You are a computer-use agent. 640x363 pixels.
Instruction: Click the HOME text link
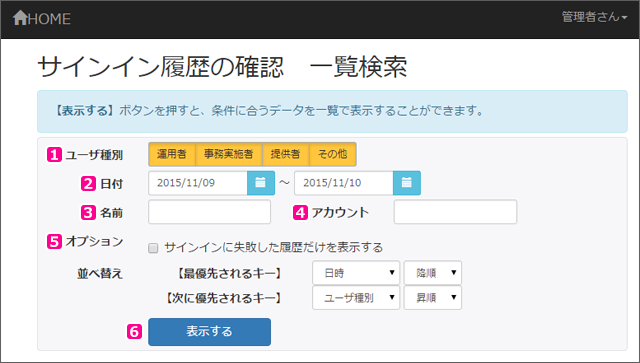[x=50, y=19]
